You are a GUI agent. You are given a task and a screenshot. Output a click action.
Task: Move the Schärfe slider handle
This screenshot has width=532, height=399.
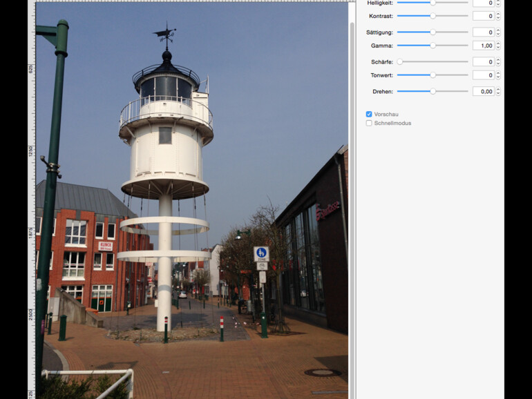click(400, 61)
